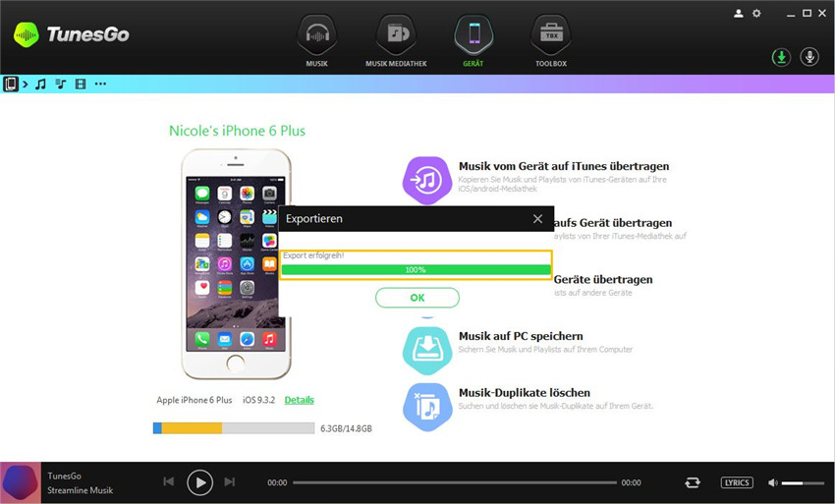Open Musik vom Gerät auf iTunes übertragen
The height and width of the screenshot is (504, 835).
tap(564, 166)
